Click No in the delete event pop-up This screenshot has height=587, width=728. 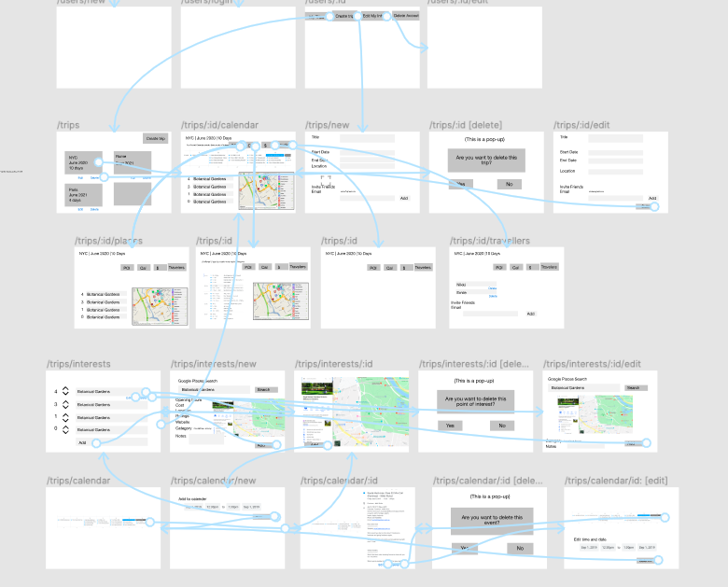pyautogui.click(x=520, y=549)
